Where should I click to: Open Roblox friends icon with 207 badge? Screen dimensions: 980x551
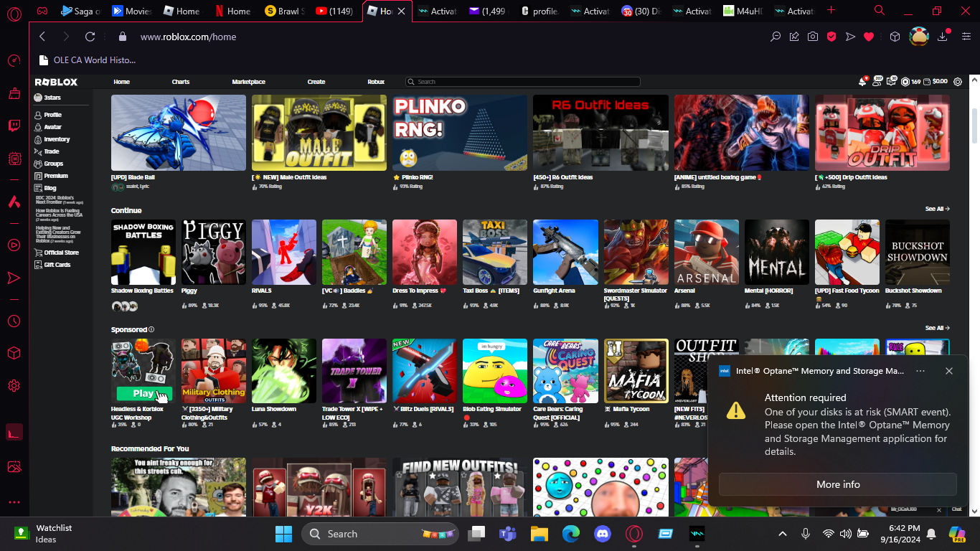[877, 82]
